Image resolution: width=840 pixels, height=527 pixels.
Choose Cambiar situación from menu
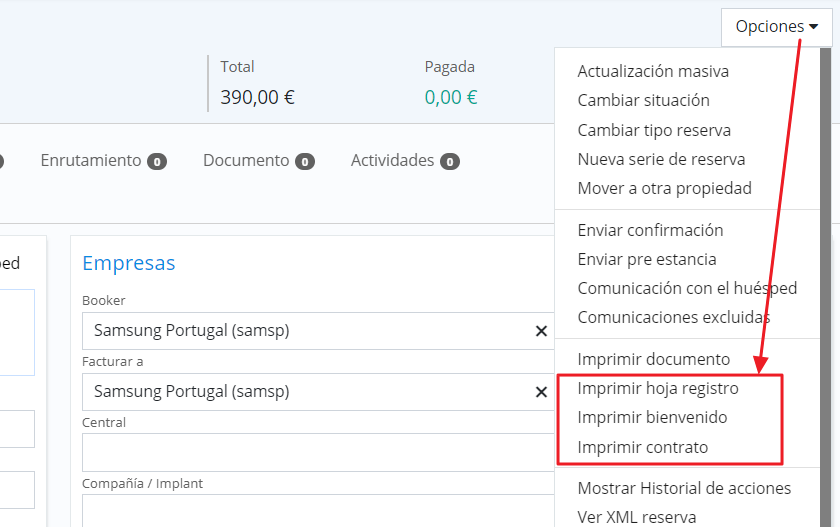coord(643,100)
